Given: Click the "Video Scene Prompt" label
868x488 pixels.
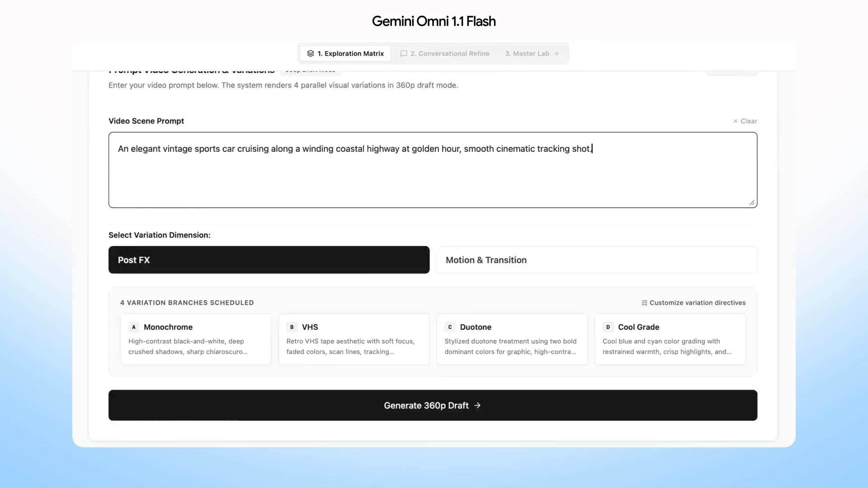Looking at the screenshot, I should (x=146, y=121).
